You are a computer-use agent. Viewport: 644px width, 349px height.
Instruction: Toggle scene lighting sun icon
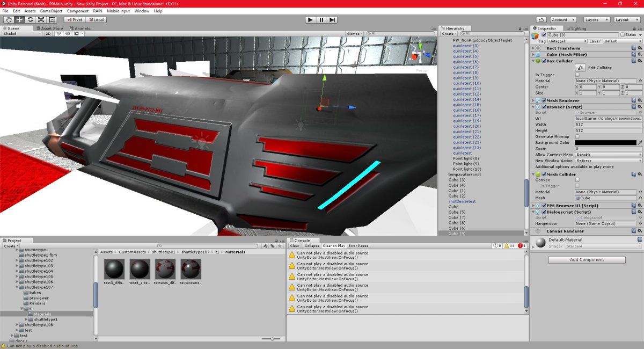[59, 33]
